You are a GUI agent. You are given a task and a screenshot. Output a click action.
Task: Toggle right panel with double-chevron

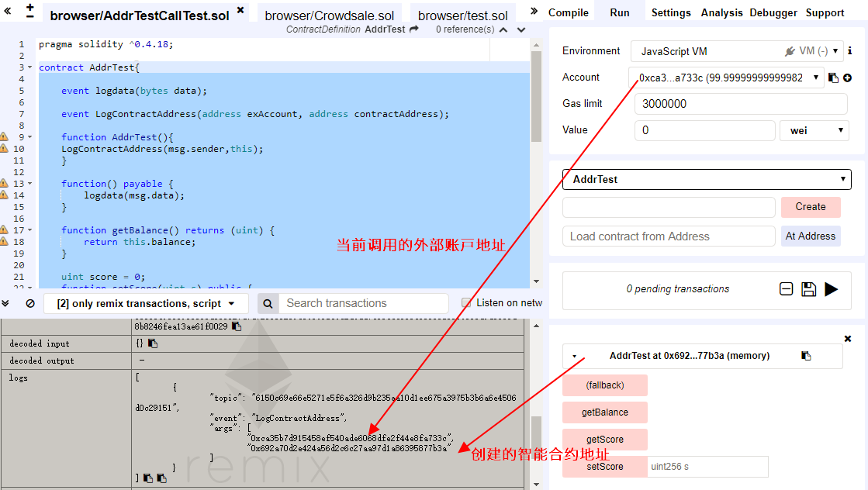tap(534, 11)
